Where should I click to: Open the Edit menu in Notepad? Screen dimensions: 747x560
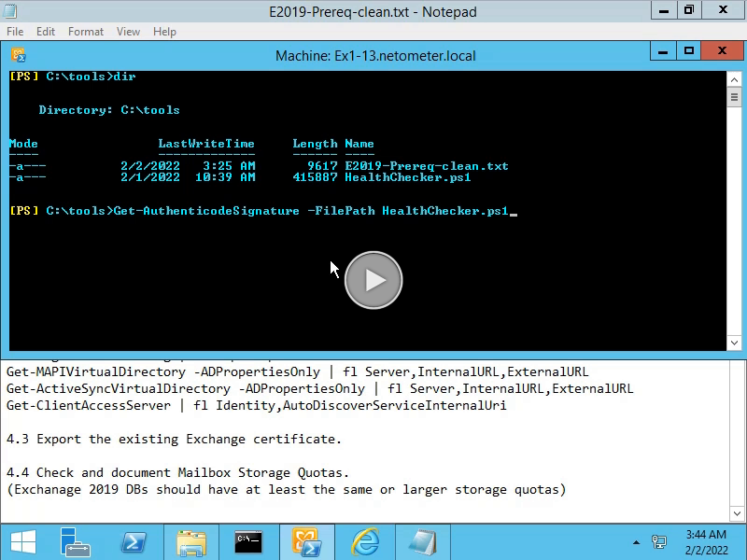(x=46, y=32)
